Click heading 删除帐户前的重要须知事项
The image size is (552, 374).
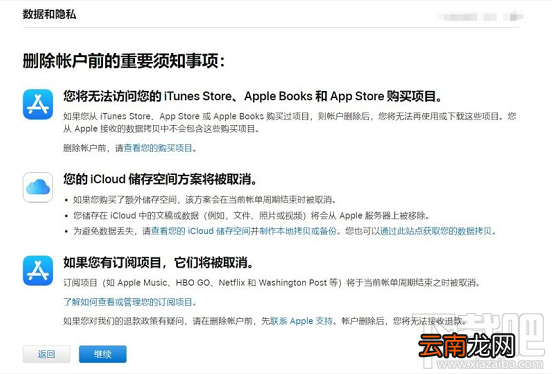(124, 61)
